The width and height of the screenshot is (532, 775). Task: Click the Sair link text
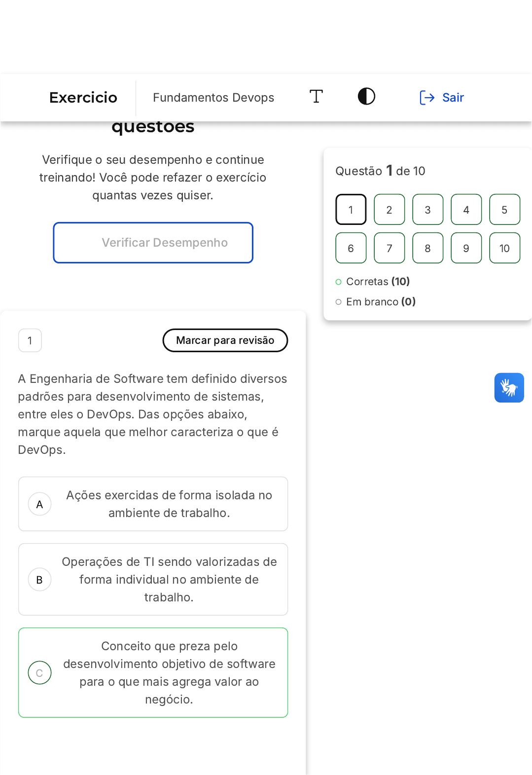[453, 98]
